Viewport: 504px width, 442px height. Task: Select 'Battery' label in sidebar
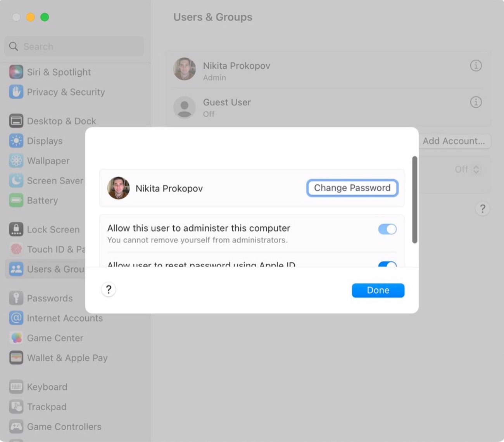42,200
